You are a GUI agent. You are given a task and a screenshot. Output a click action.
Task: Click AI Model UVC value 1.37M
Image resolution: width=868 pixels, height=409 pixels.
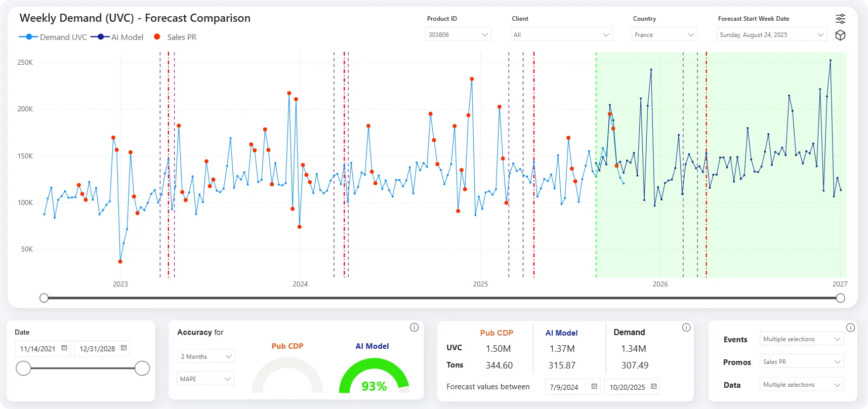pos(562,349)
